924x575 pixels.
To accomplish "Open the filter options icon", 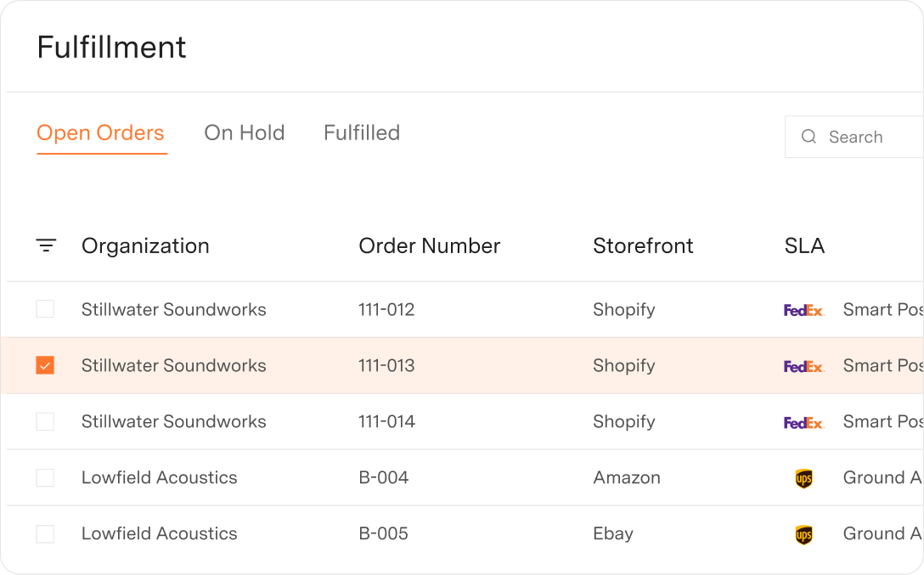I will [x=46, y=246].
